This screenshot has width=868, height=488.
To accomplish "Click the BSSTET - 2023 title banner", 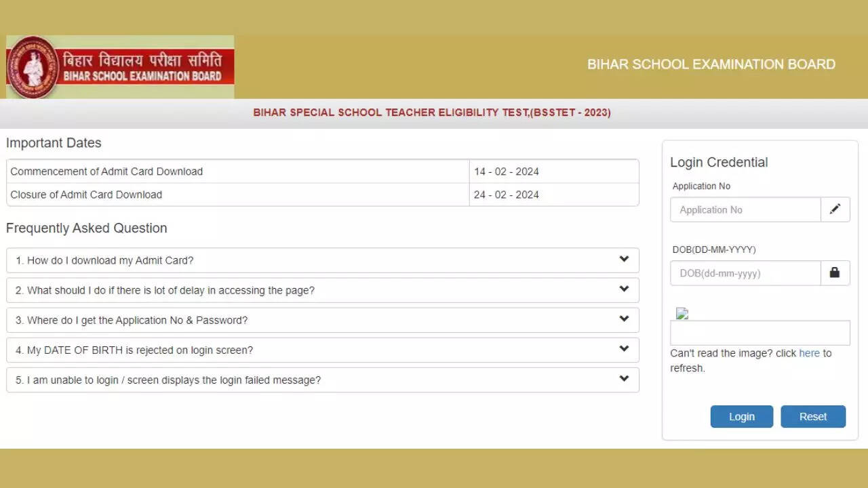I will click(432, 113).
